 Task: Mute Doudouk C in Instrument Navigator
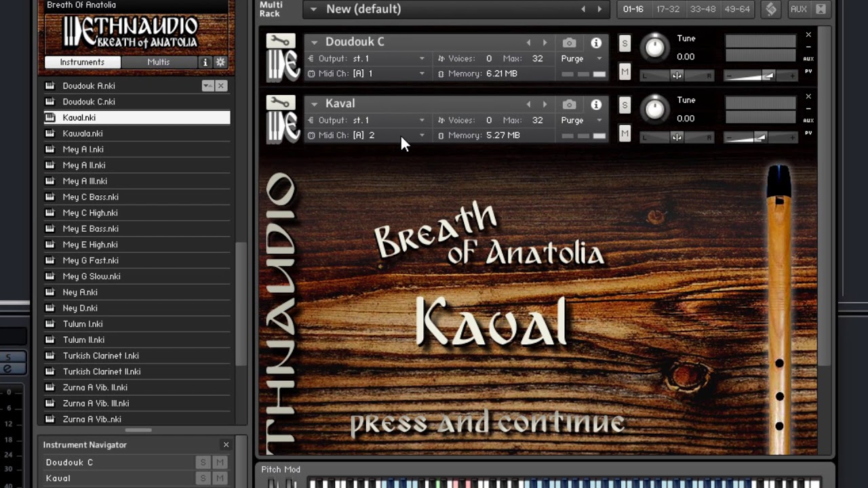pyautogui.click(x=219, y=462)
